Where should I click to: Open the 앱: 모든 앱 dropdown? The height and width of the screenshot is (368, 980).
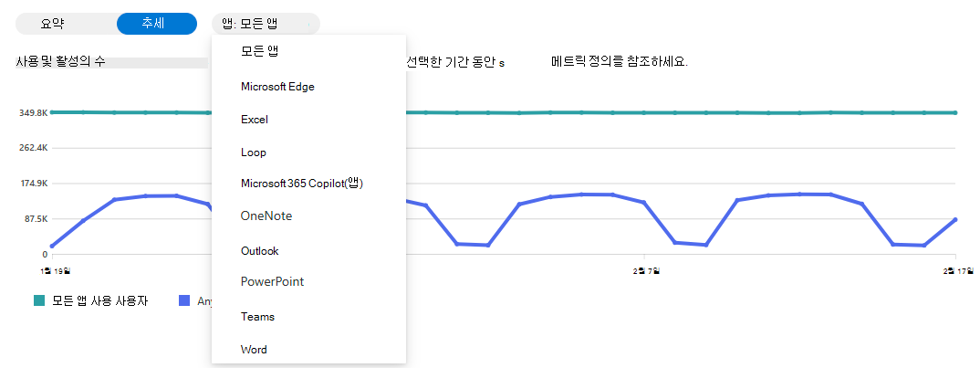[x=265, y=24]
